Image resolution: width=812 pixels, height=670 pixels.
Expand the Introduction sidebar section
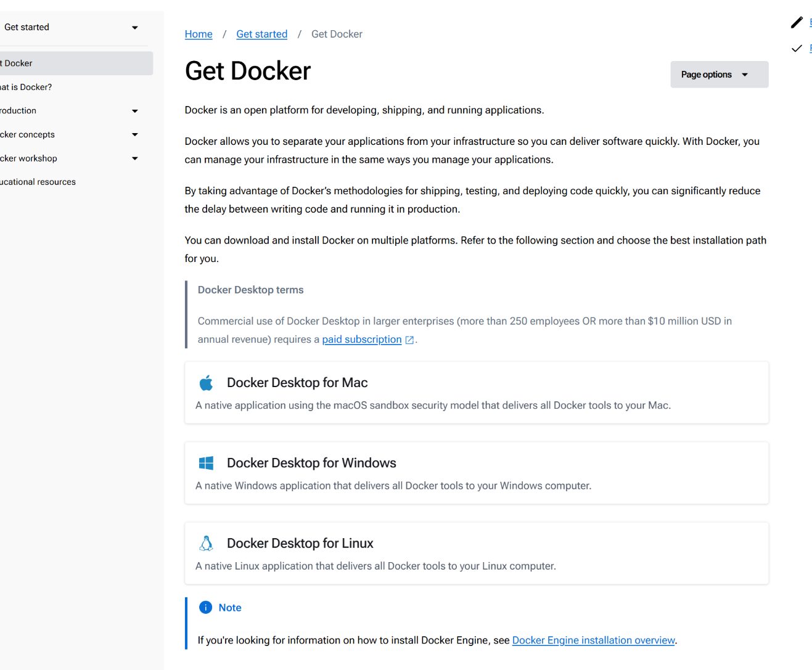pos(134,111)
